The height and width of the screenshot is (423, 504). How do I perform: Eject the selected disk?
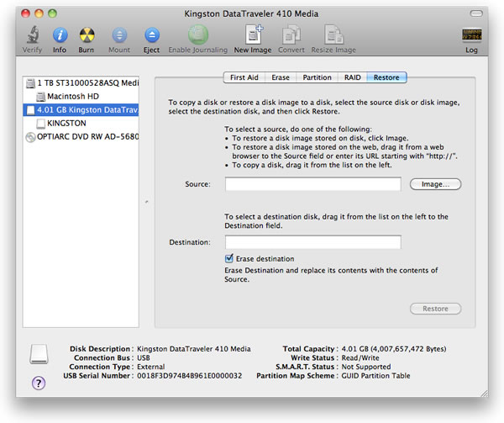coord(151,35)
